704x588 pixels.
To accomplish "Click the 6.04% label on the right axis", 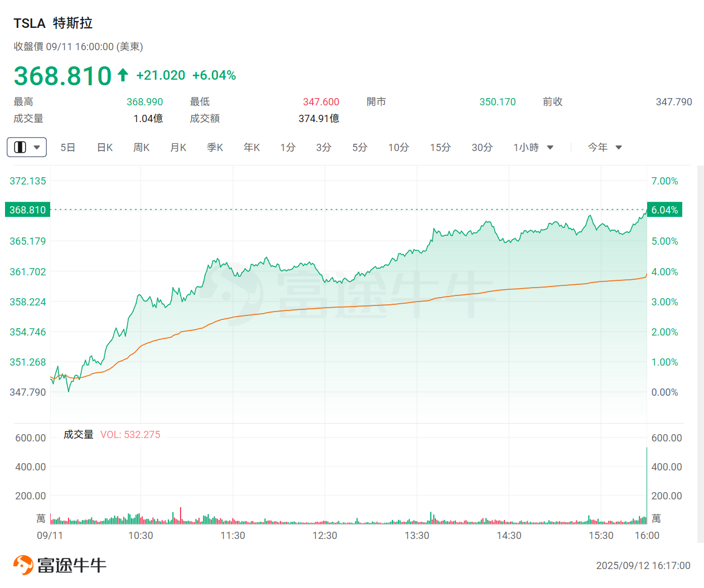I will click(x=664, y=210).
